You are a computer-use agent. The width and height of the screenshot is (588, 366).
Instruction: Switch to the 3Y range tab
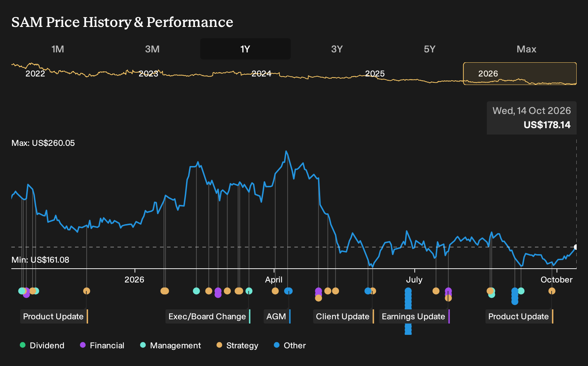tap(337, 49)
